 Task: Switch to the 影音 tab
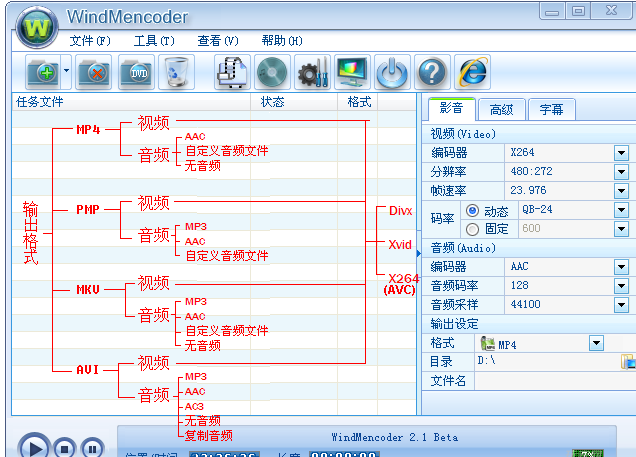pyautogui.click(x=451, y=109)
